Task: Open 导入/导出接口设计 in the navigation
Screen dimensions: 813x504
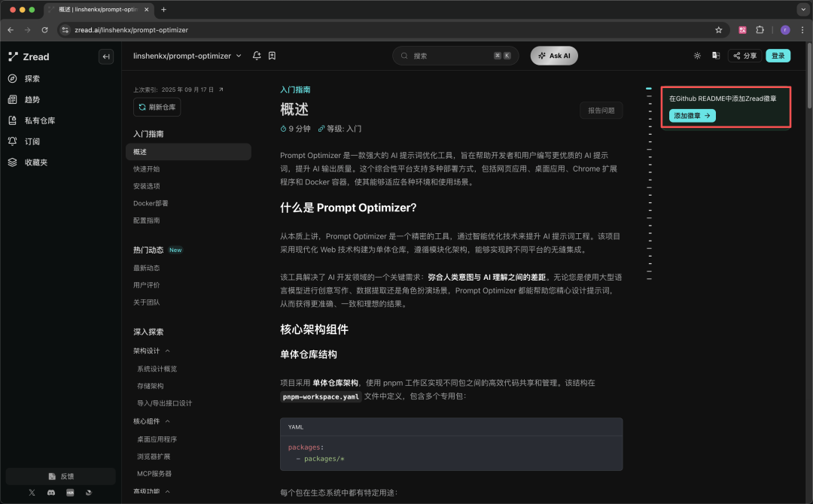Action: (164, 403)
